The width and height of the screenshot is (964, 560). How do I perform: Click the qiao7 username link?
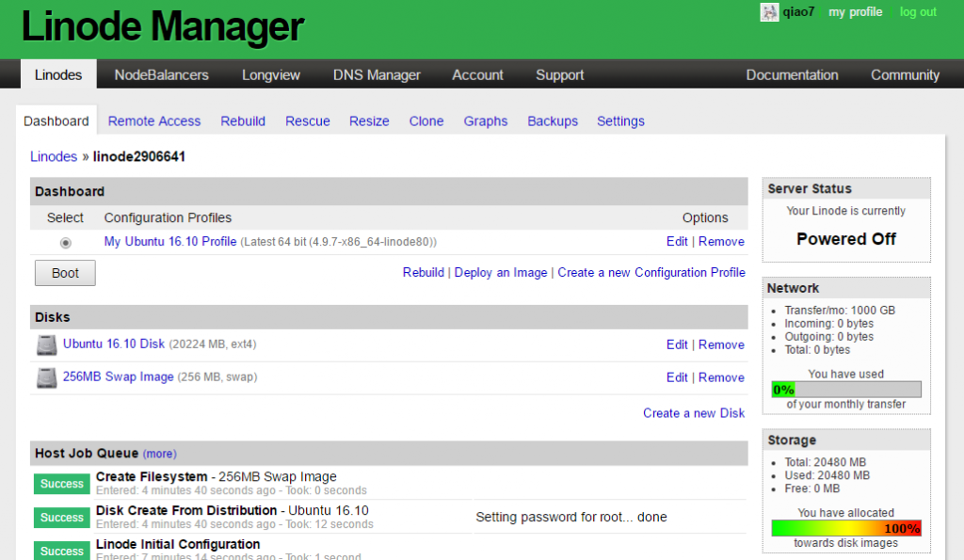point(798,11)
